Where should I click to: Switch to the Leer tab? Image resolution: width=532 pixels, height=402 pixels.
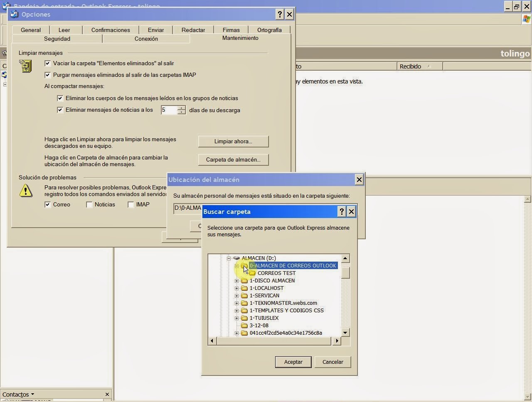[x=64, y=30]
